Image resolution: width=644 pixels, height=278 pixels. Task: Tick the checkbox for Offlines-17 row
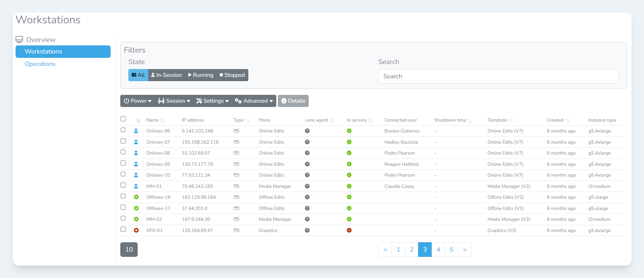coord(123,207)
